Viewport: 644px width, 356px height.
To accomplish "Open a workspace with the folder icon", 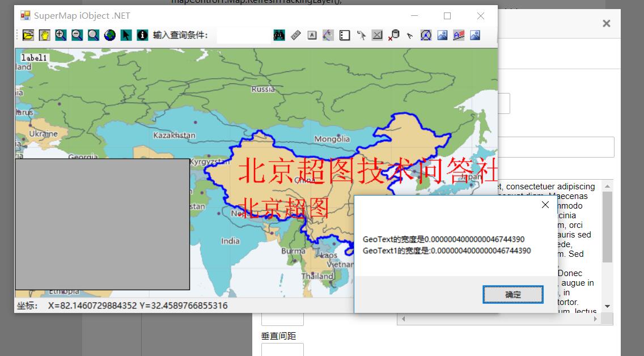I will [x=28, y=35].
